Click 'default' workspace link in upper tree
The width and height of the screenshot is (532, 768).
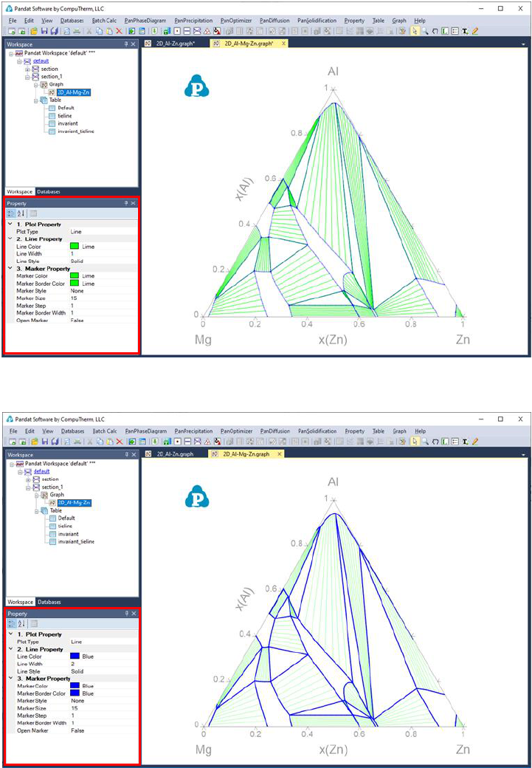[41, 61]
